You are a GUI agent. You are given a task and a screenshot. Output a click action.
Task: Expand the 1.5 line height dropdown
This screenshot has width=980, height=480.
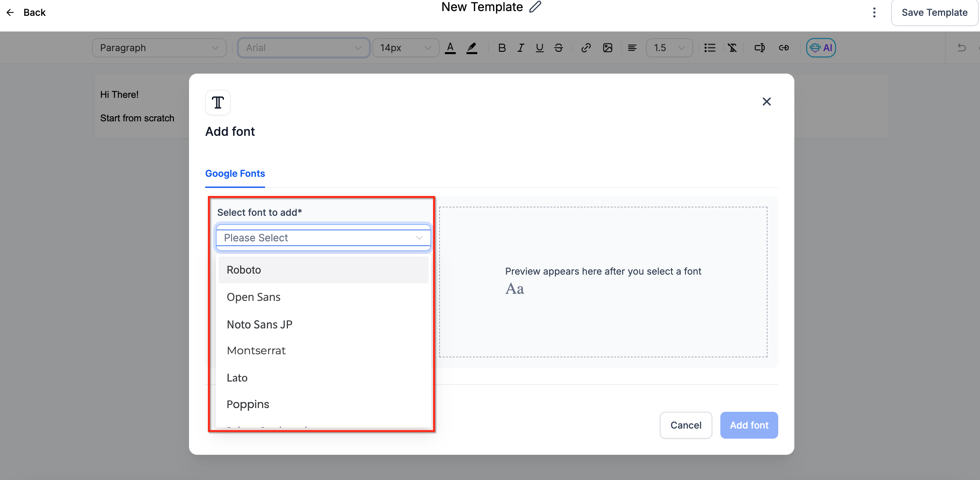point(669,48)
